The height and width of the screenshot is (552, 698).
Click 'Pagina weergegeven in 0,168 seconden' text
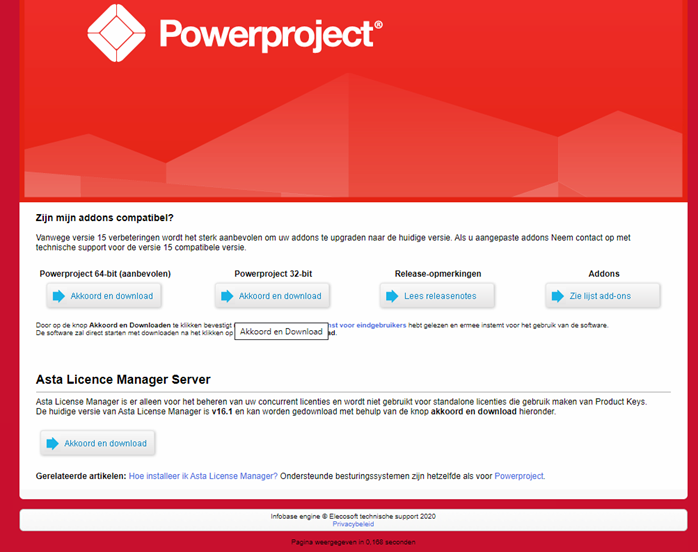(353, 542)
